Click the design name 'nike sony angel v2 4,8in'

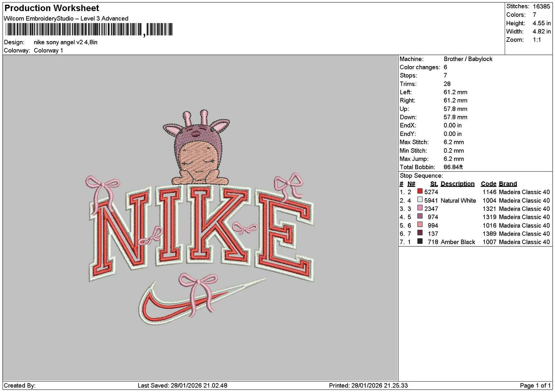pos(66,42)
